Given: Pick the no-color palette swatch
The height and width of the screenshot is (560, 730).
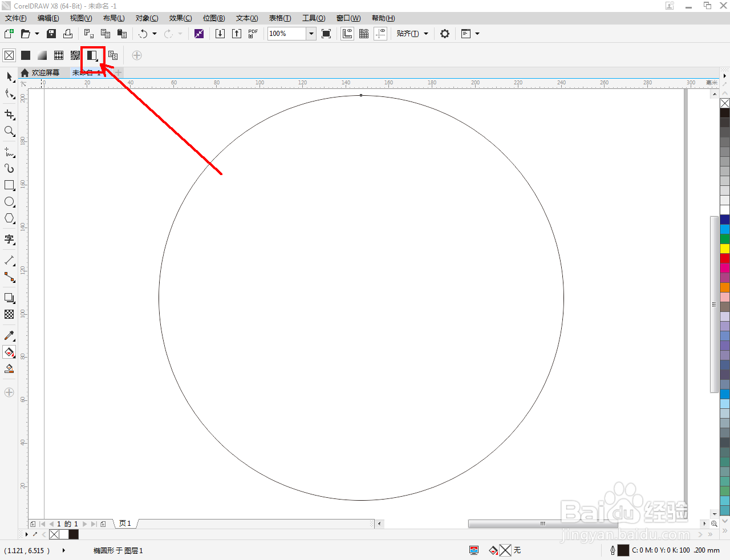Looking at the screenshot, I should (725, 103).
